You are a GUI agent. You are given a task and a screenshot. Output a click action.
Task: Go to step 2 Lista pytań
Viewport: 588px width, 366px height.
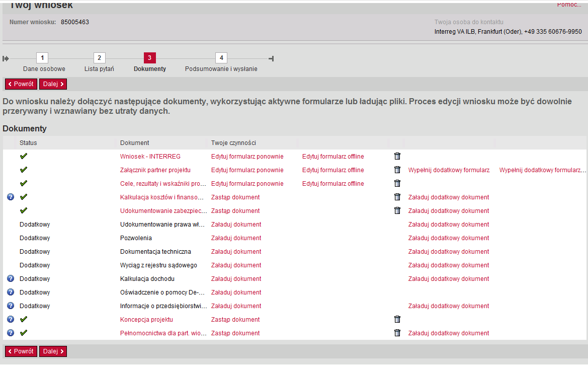[100, 58]
